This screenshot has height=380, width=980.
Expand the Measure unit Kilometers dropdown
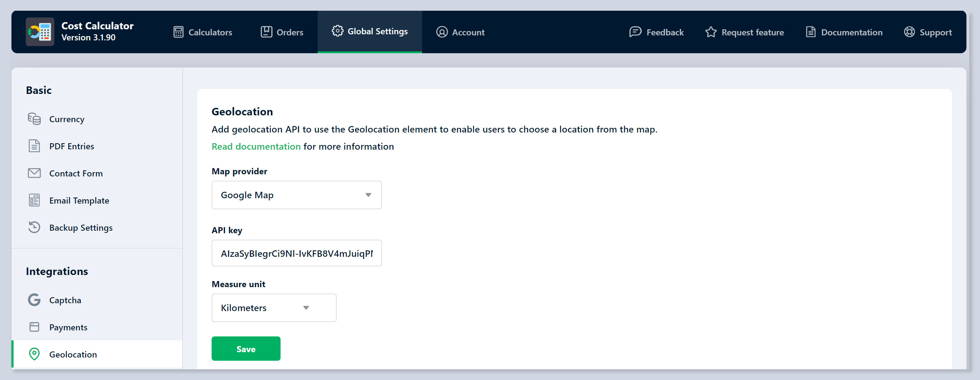click(273, 308)
